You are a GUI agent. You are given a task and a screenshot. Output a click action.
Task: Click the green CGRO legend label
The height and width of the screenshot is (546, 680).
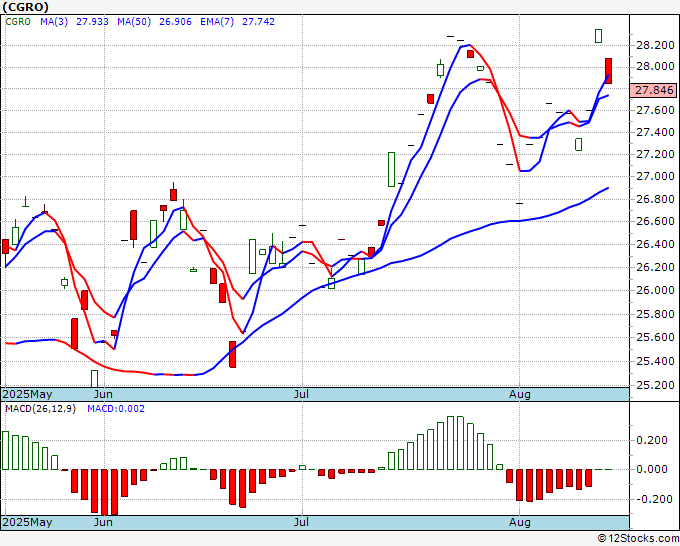[18, 21]
